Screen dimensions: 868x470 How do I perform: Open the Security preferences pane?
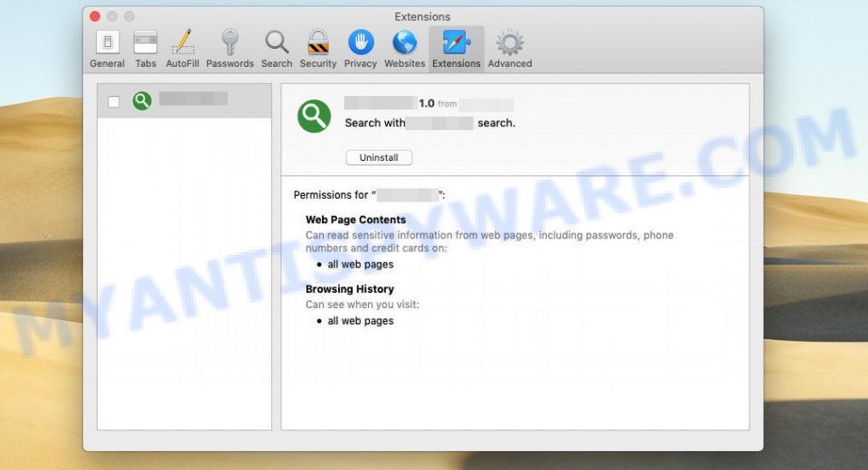point(318,50)
